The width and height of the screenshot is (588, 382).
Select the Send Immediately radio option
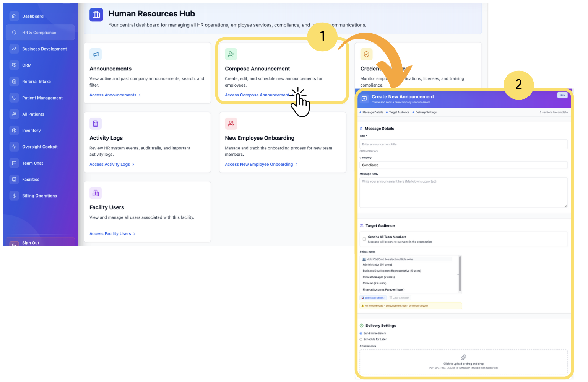(x=361, y=333)
